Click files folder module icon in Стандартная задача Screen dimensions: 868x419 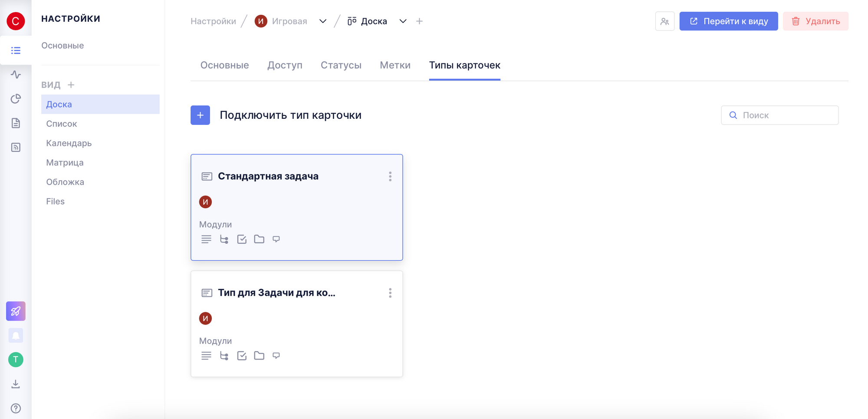click(259, 239)
